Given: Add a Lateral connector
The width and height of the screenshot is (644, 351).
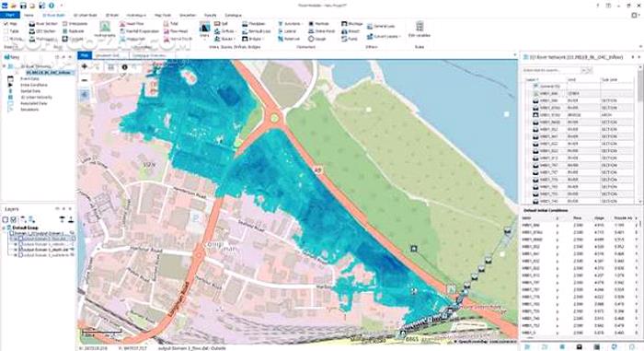Looking at the screenshot, I should [287, 31].
